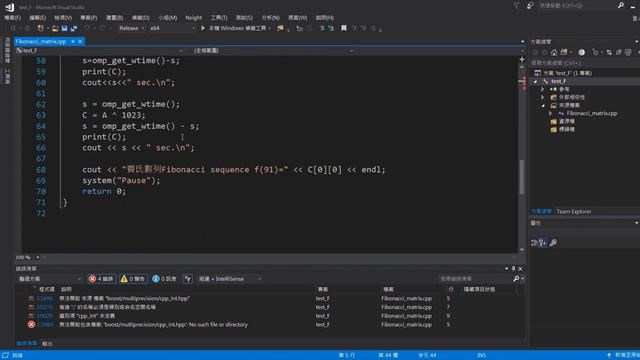
Task: Click the feedback icon near quick launch
Action: [530, 5]
